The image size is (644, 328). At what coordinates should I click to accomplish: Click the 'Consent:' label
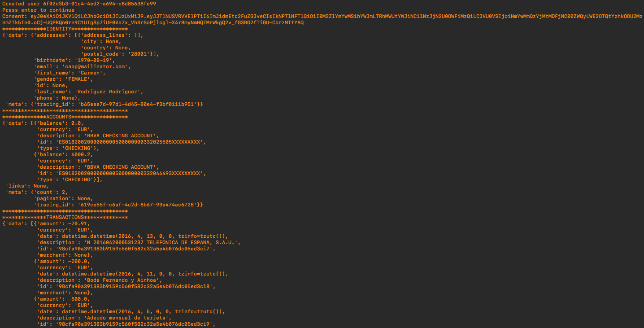[x=15, y=16]
